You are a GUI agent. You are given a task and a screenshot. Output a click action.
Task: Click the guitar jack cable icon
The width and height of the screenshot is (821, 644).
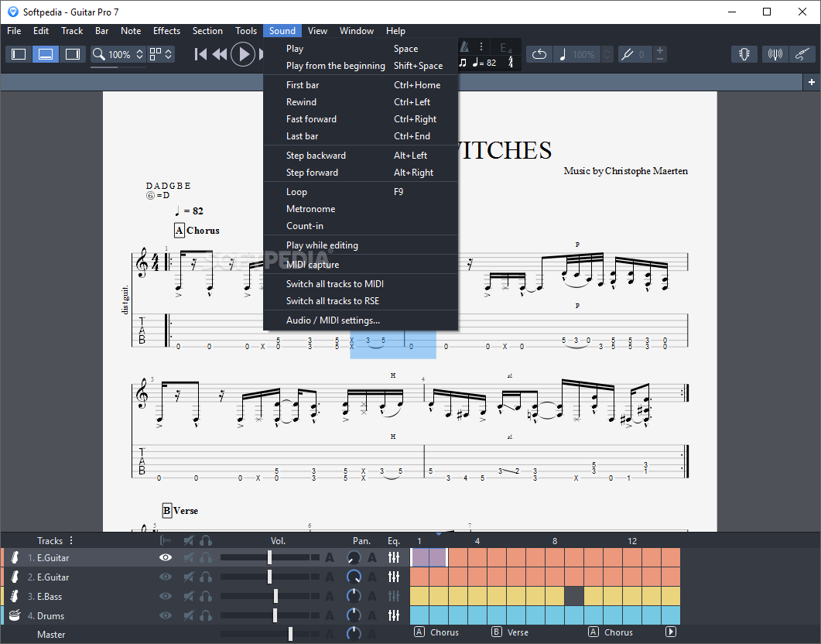(802, 54)
